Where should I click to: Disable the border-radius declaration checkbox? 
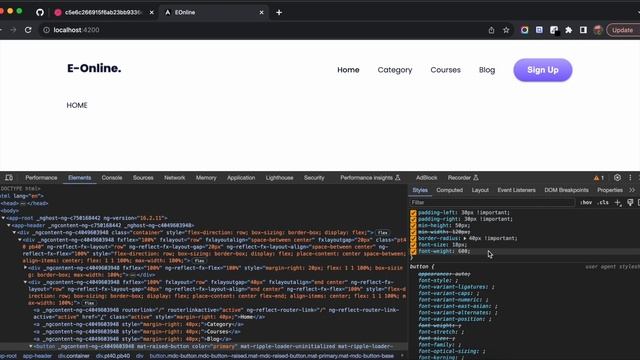(x=413, y=238)
